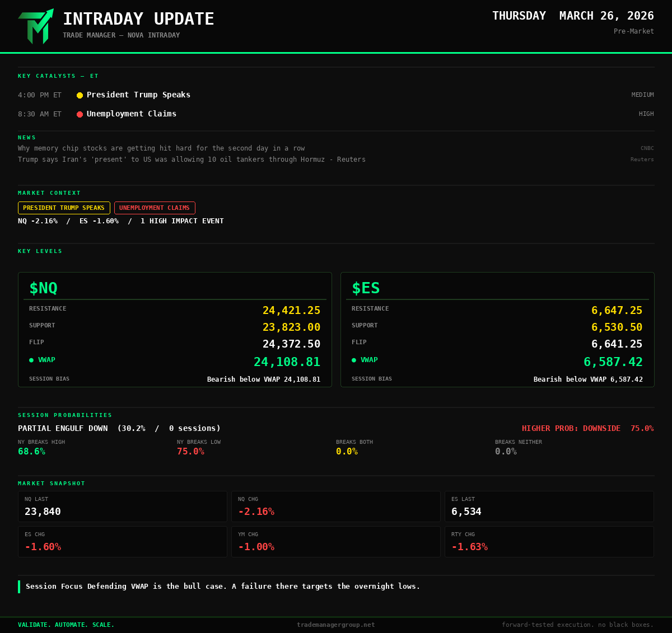This screenshot has height=633, width=672.
Task: Click NQ support value 23,823.00
Action: 291,327
